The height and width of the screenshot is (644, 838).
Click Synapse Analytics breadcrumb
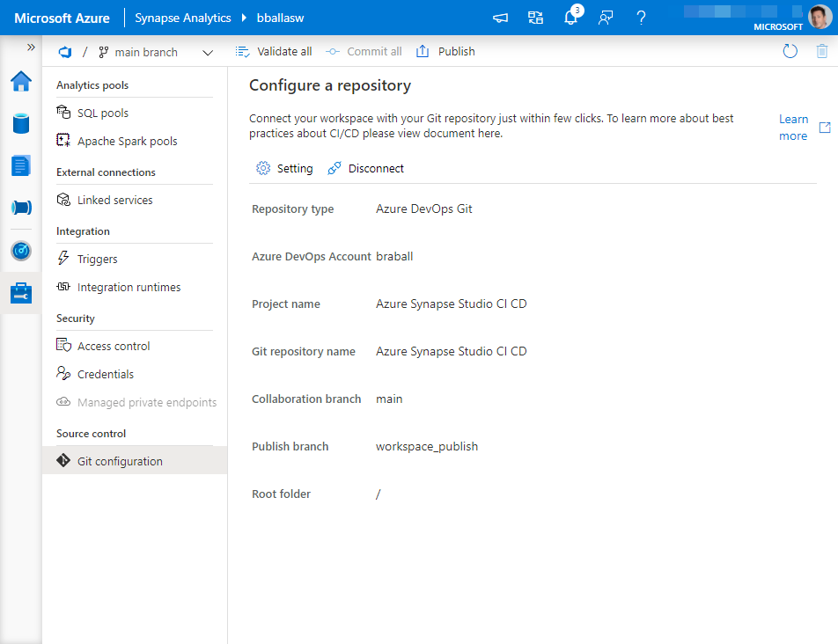pos(183,18)
